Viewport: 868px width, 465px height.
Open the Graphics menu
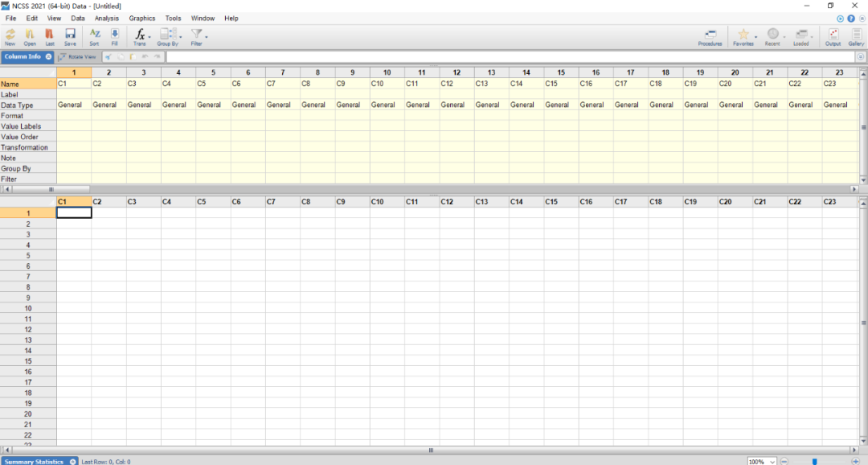(142, 18)
